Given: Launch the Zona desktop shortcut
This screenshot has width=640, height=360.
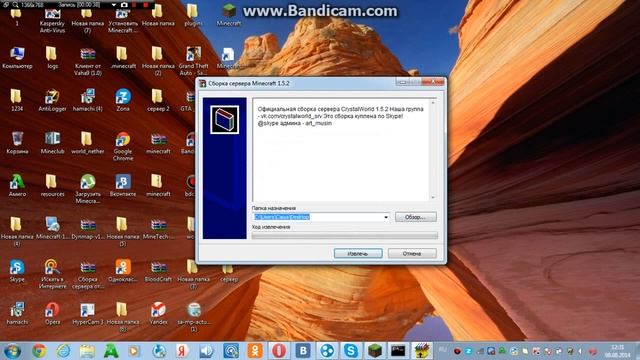Looking at the screenshot, I should point(123,100).
